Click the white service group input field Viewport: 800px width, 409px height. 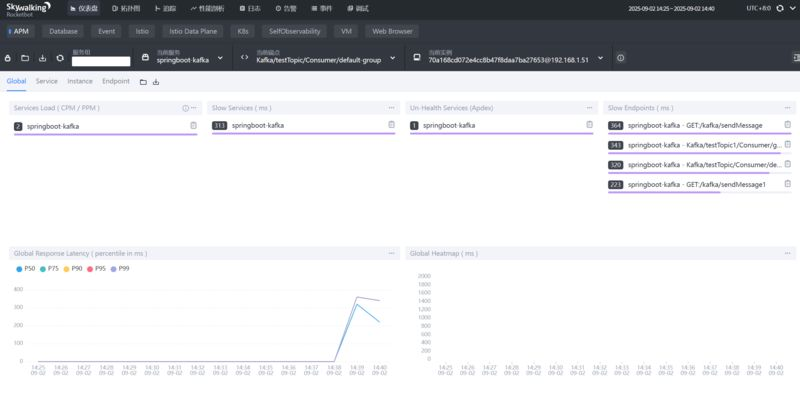(x=101, y=62)
